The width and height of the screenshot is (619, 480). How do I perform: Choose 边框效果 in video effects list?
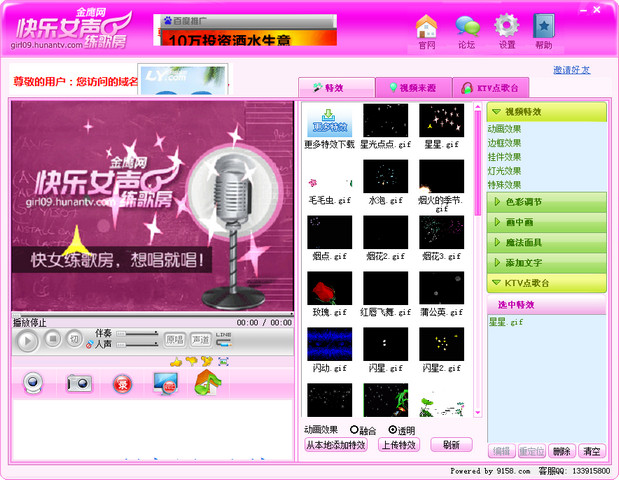click(505, 143)
